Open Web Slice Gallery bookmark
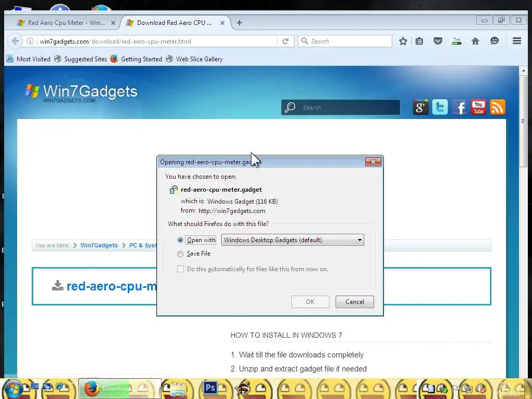The height and width of the screenshot is (399, 532). [x=194, y=59]
